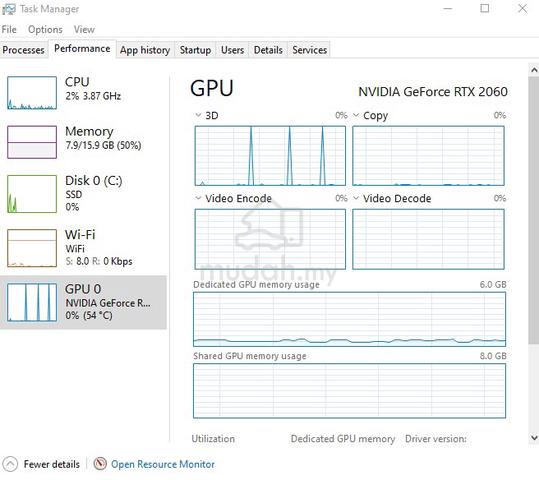
Task: Click the Video Decode usage graph
Action: point(428,239)
